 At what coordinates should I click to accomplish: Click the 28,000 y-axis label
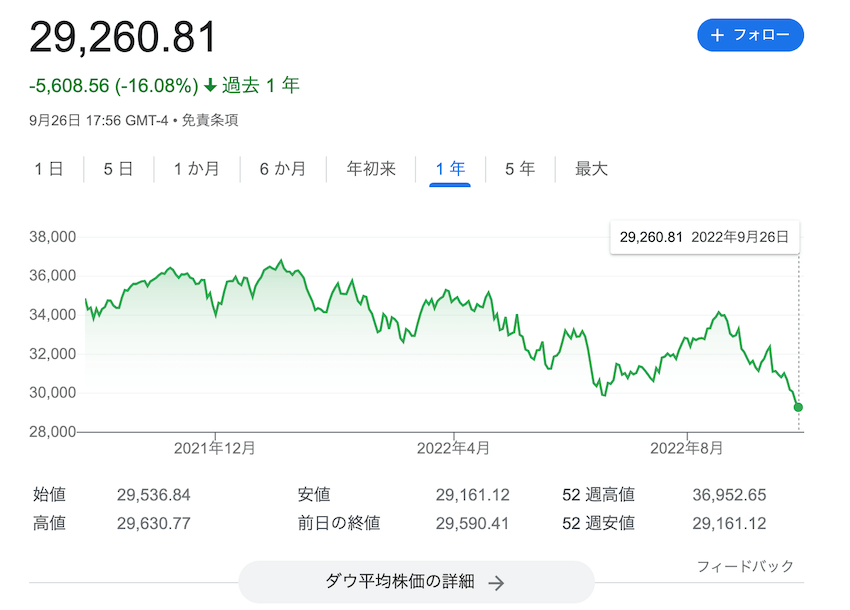coord(53,432)
